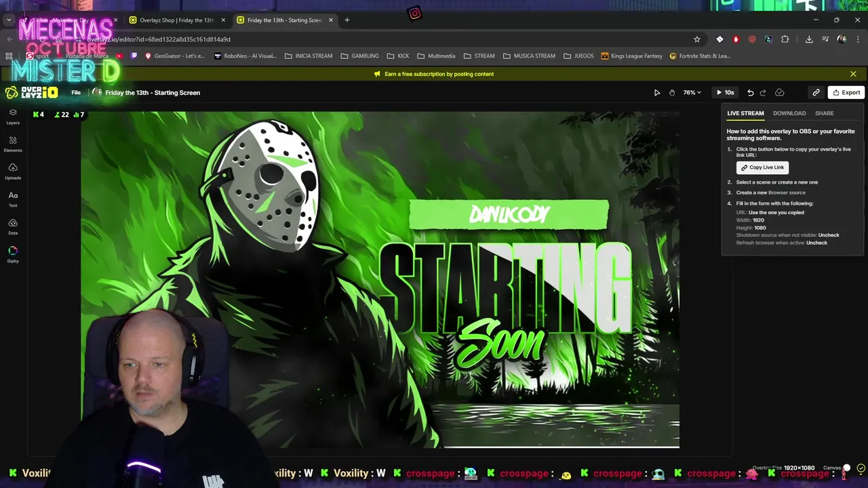The height and width of the screenshot is (488, 868).
Task: Open the Giphy panel
Action: 13,254
